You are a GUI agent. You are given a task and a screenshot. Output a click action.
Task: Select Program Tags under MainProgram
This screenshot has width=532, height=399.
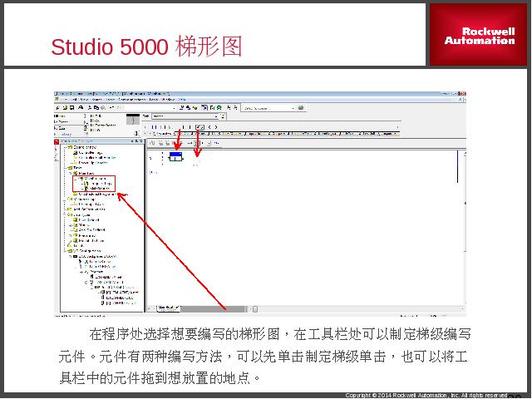[97, 183]
